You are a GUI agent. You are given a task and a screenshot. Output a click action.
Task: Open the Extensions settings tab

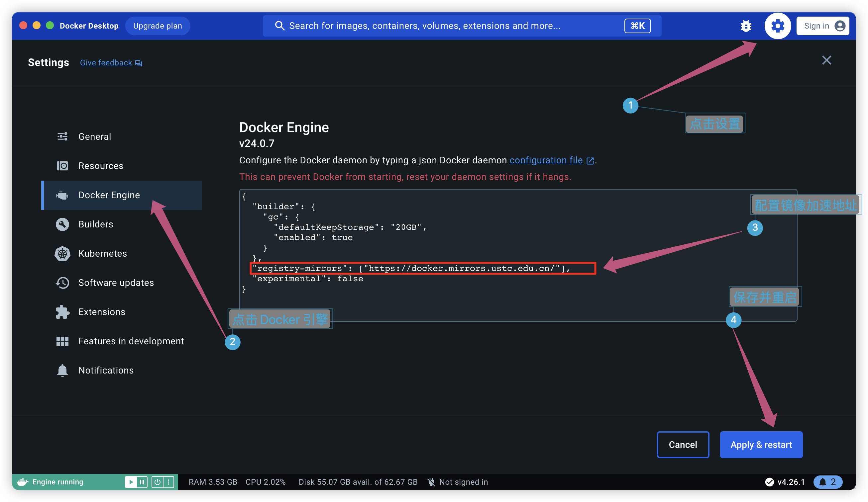click(x=122, y=312)
